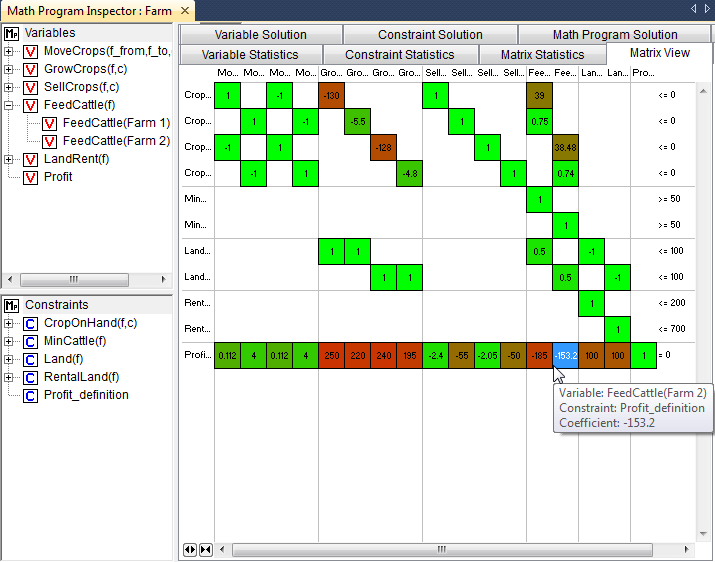Image resolution: width=715 pixels, height=562 pixels.
Task: Click the -2.05 cell in Profit row
Action: click(487, 356)
